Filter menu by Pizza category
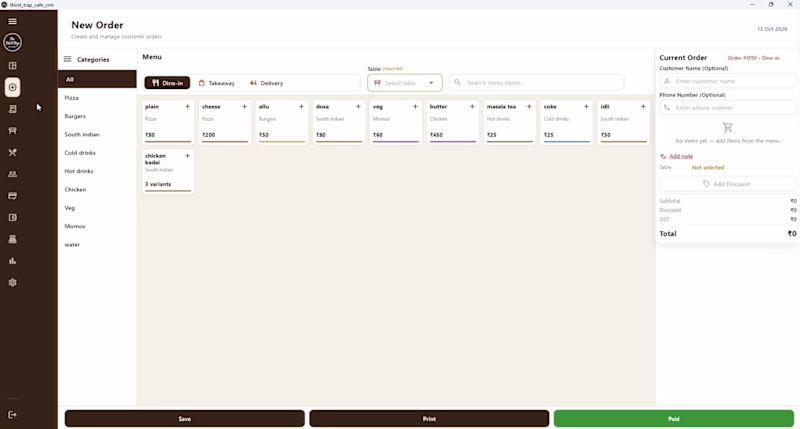 click(97, 98)
